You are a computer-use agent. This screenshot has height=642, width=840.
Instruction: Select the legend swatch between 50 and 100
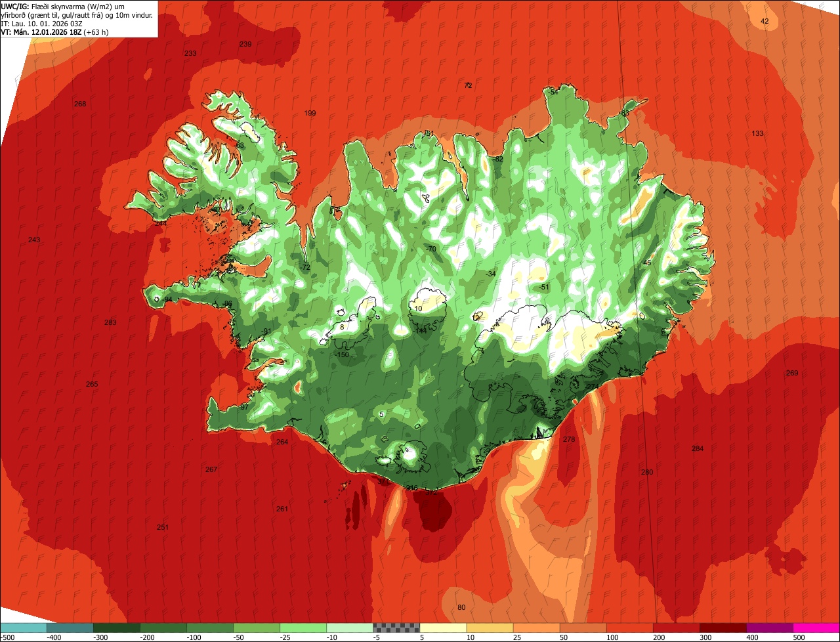click(x=583, y=628)
